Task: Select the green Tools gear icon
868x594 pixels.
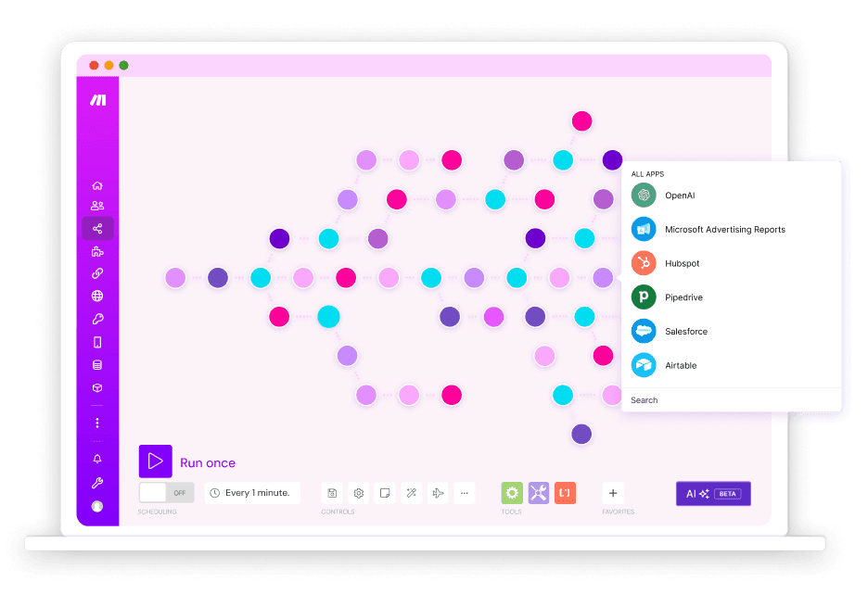Action: [511, 493]
